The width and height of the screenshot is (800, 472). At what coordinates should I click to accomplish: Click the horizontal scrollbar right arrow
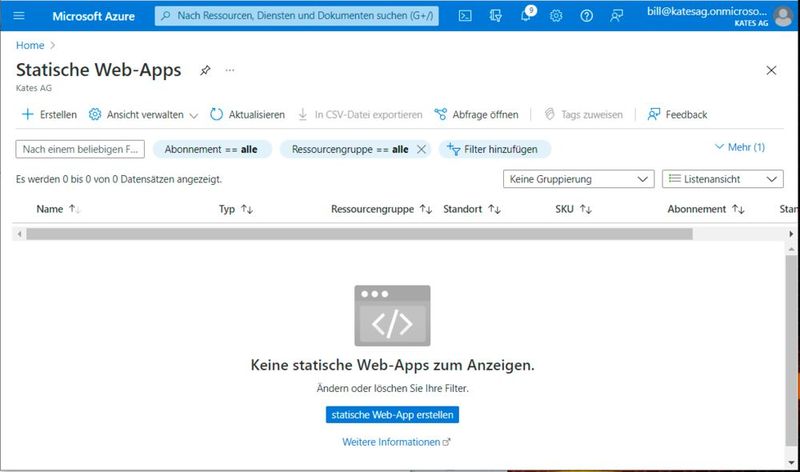791,234
